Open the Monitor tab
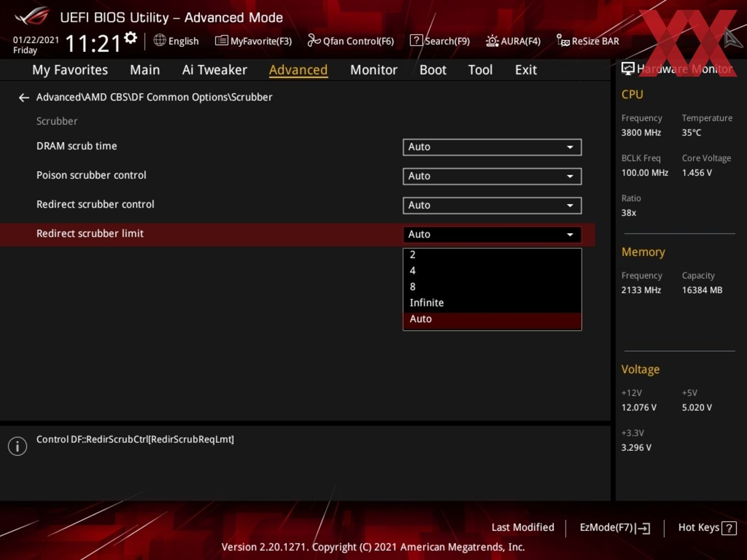The height and width of the screenshot is (560, 747). click(374, 70)
